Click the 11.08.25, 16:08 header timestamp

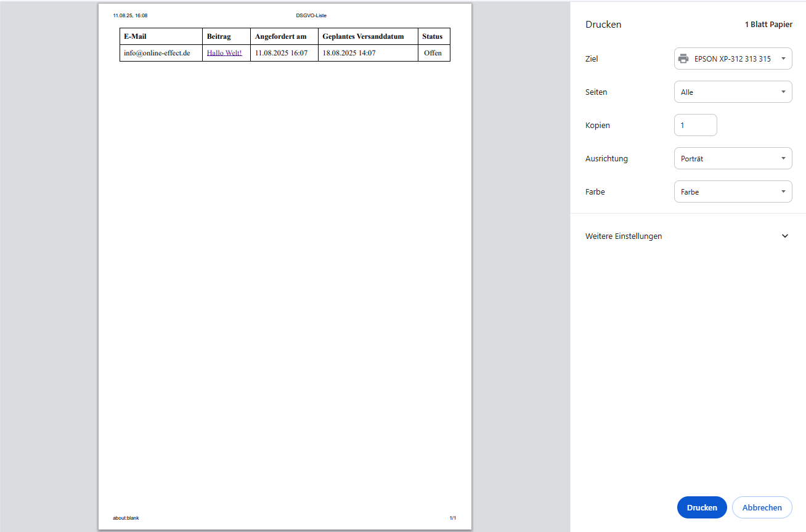[130, 15]
